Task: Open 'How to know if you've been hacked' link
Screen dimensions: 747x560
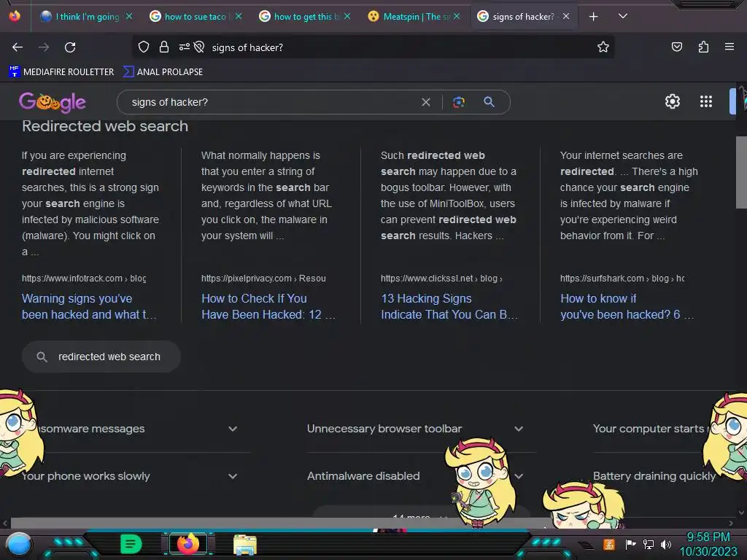Action: click(627, 306)
